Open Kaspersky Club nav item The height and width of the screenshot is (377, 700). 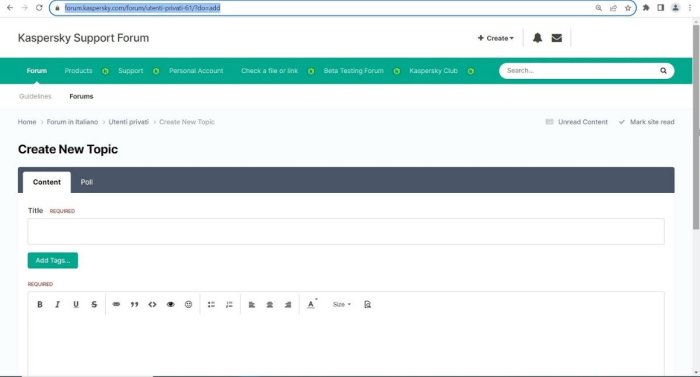click(433, 71)
